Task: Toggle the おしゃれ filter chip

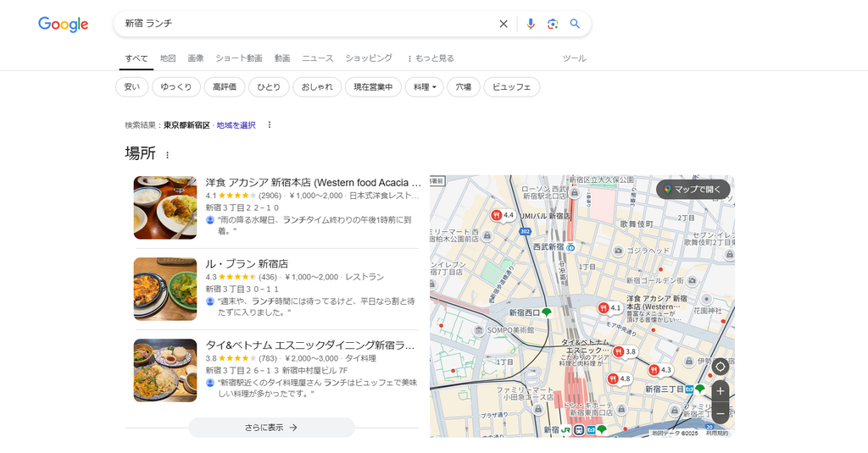Action: [317, 87]
